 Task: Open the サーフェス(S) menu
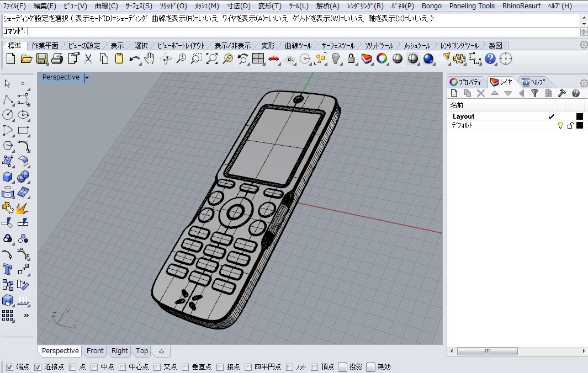click(x=139, y=6)
